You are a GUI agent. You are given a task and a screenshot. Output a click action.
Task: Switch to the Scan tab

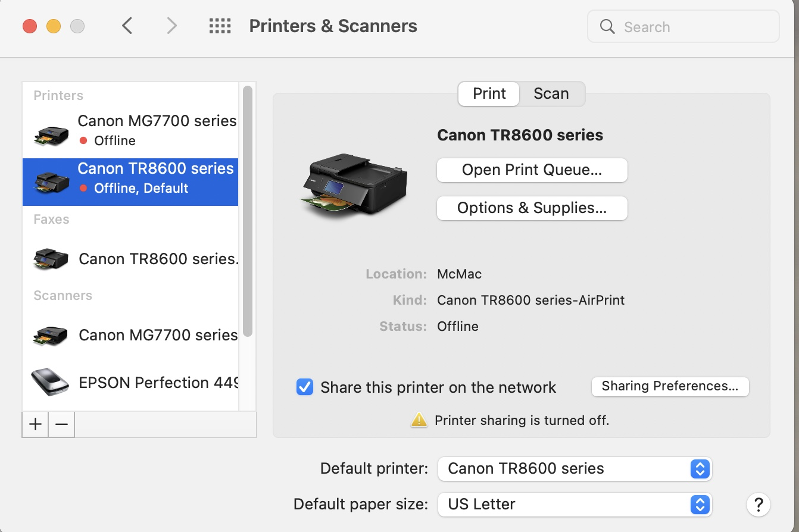(x=551, y=94)
